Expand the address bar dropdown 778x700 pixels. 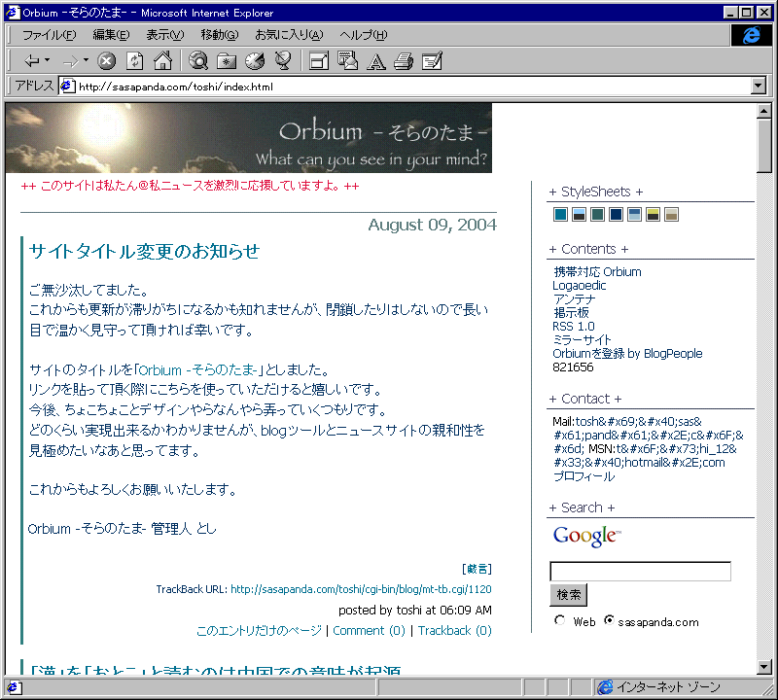pyautogui.click(x=758, y=86)
